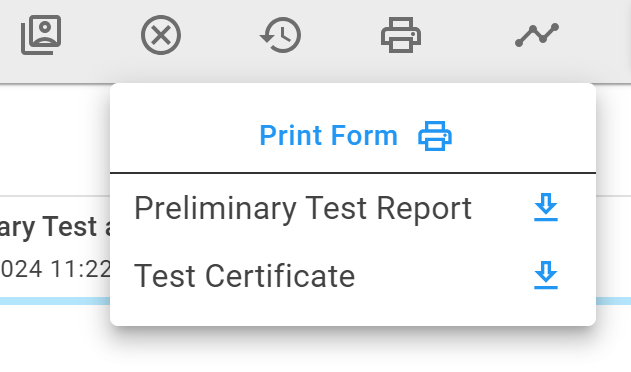Viewport: 631px width, 372px height.
Task: Click the black divider under Print Form
Action: pyautogui.click(x=353, y=173)
